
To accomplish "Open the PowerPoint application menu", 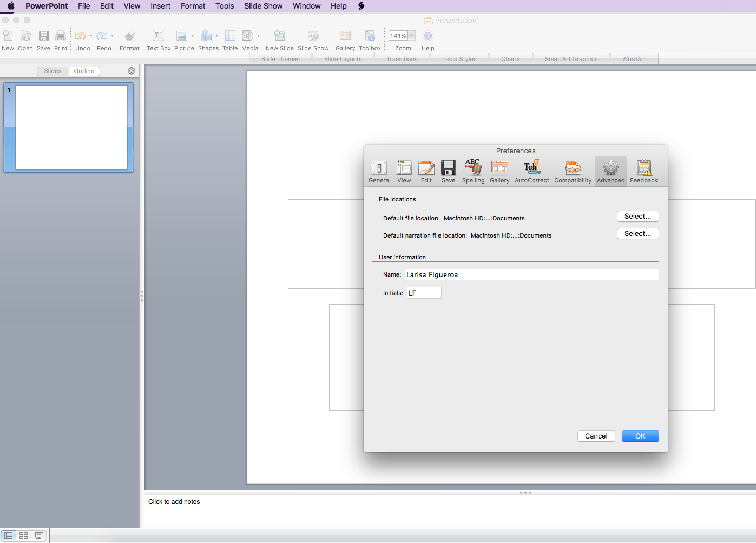I will 47,6.
